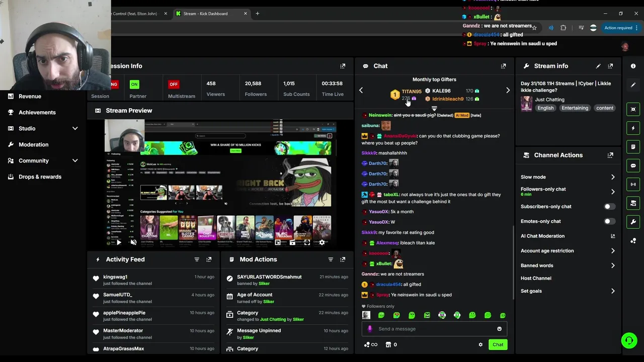
Task: Open Set goals options
Action: point(568,291)
